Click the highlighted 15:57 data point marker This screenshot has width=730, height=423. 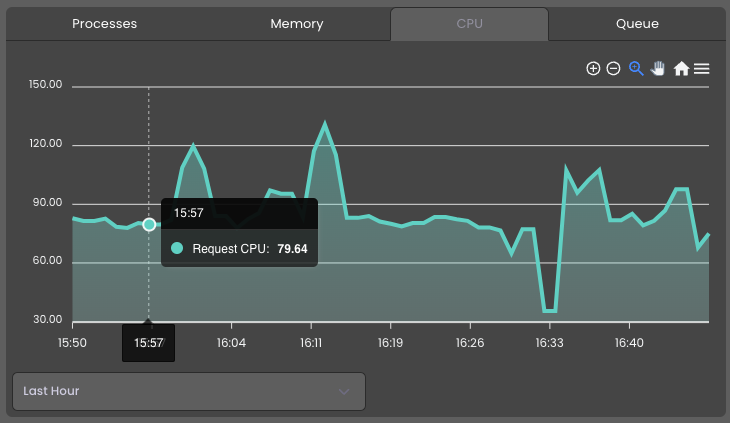(149, 225)
